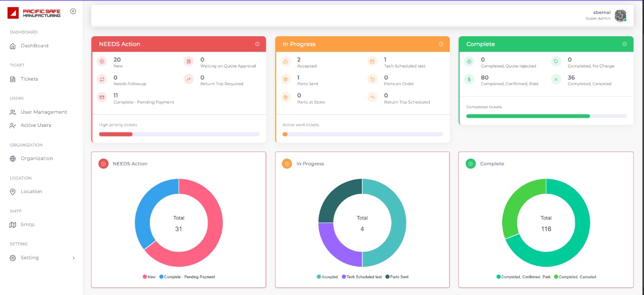Click the sidebar collapse circle icon

(73, 12)
